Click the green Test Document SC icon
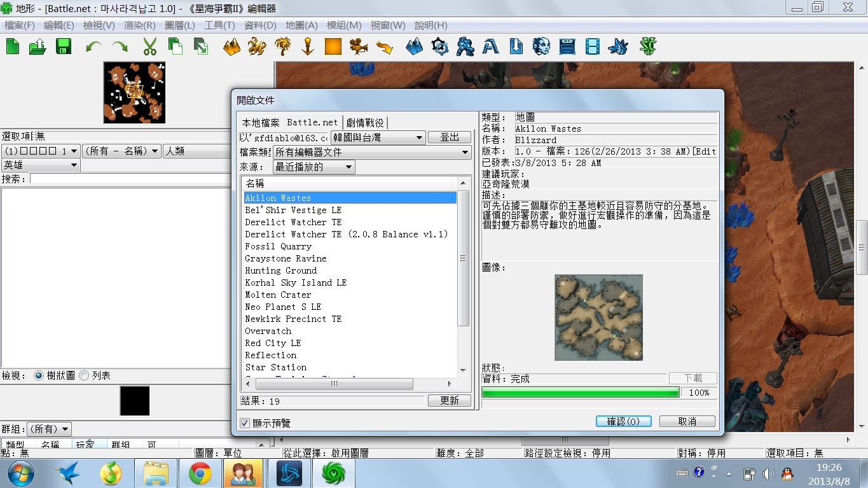Screen dimensions: 868x488 tap(648, 46)
